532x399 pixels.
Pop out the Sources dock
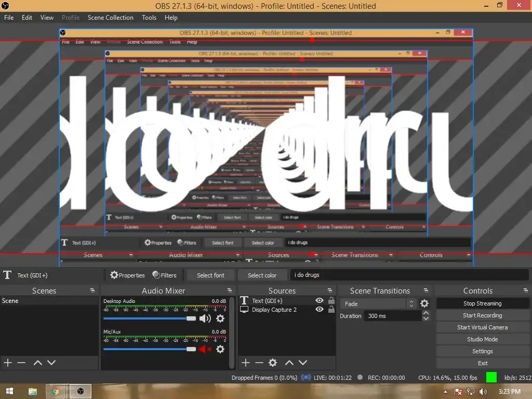tap(329, 291)
